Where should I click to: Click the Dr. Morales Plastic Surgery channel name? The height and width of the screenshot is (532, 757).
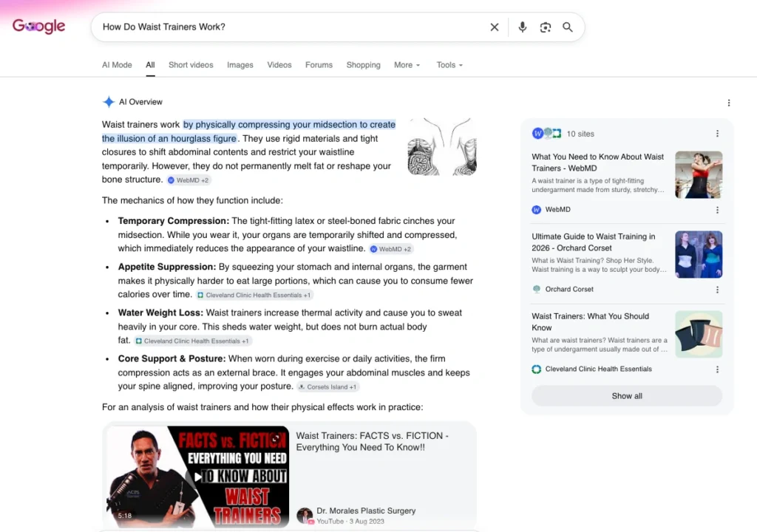click(x=366, y=511)
